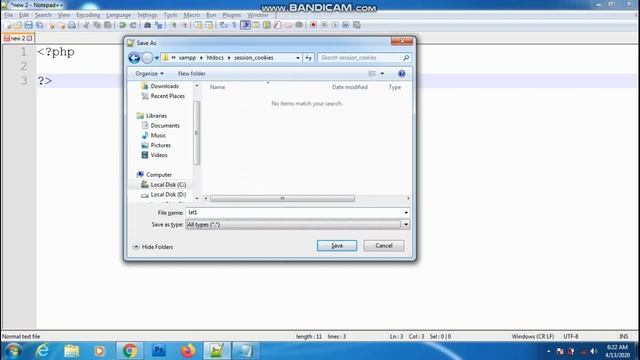Click the htdocs breadcrumb in address bar

click(215, 58)
